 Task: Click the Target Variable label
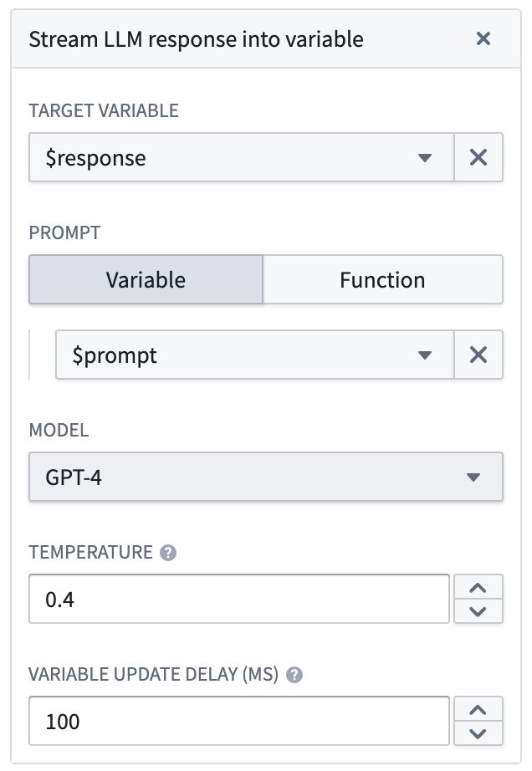click(x=104, y=110)
